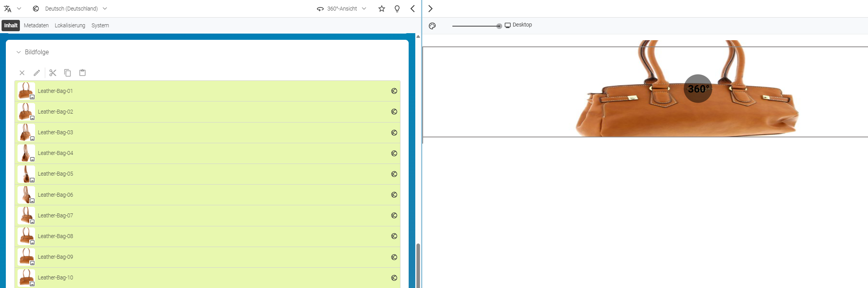Open the Deutsch (Deutschland) language dropdown
This screenshot has height=288, width=868.
coord(70,9)
